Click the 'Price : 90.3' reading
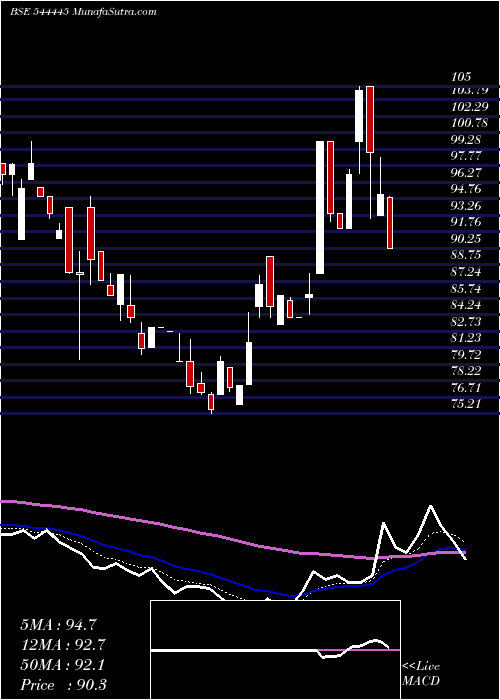 [x=63, y=685]
